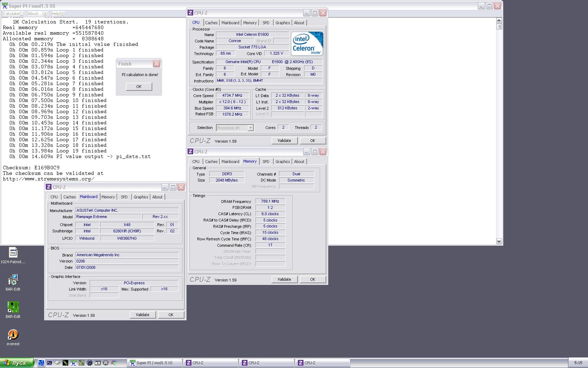Click the taskbar clock showing 5:15
This screenshot has width=588, height=368.
point(578,363)
